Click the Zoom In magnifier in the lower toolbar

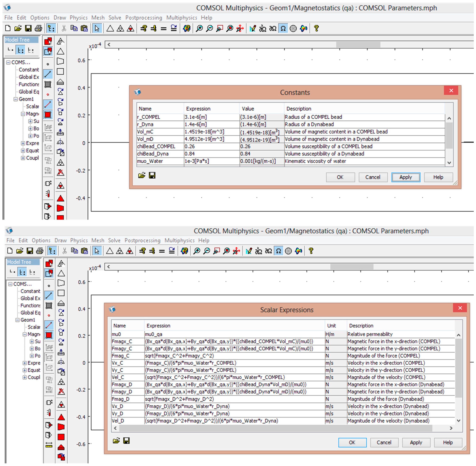point(197,251)
